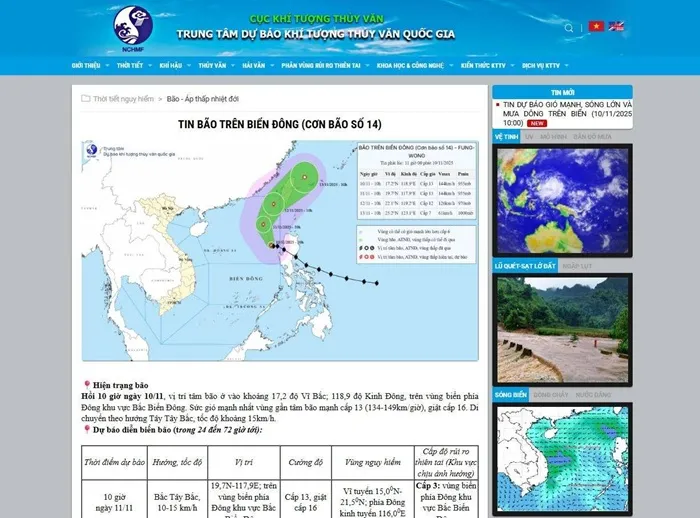The height and width of the screenshot is (518, 700).
Task: Select the Dòng chảy tab
Action: coord(551,395)
